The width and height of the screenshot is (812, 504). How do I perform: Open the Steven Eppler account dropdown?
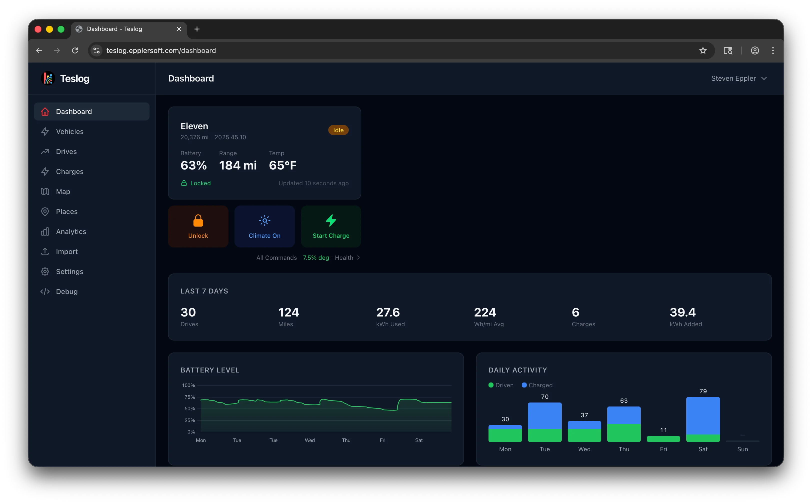[739, 78]
